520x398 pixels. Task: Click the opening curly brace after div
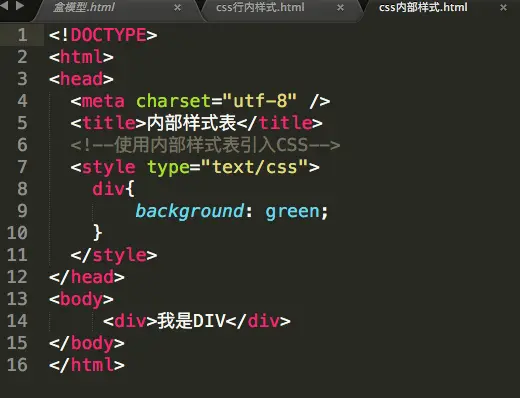pyautogui.click(x=130, y=189)
